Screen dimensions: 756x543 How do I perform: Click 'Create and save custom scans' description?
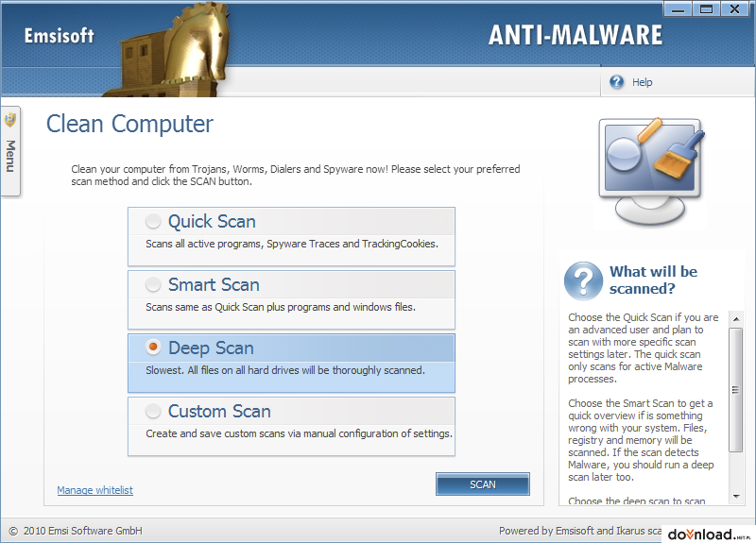299,433
